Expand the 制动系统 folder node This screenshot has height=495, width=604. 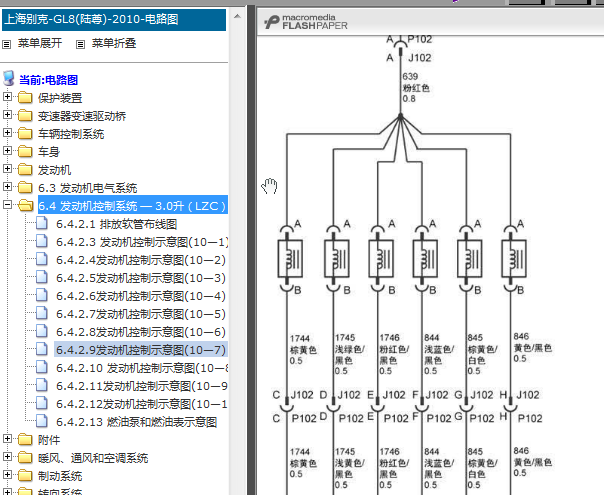(7, 475)
